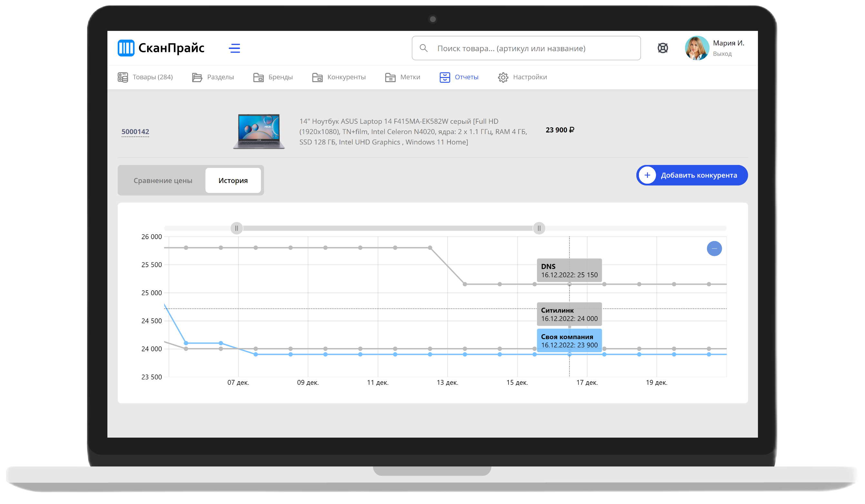The image size is (865, 504).
Task: Click the 23 900 ₽ price
Action: [x=560, y=130]
